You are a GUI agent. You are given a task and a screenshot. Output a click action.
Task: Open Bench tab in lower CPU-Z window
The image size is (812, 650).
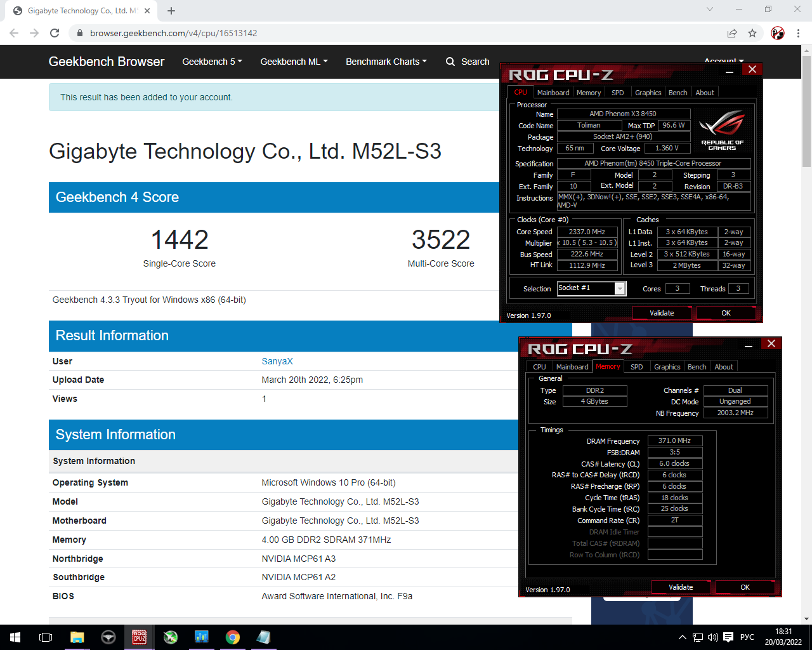coord(697,367)
